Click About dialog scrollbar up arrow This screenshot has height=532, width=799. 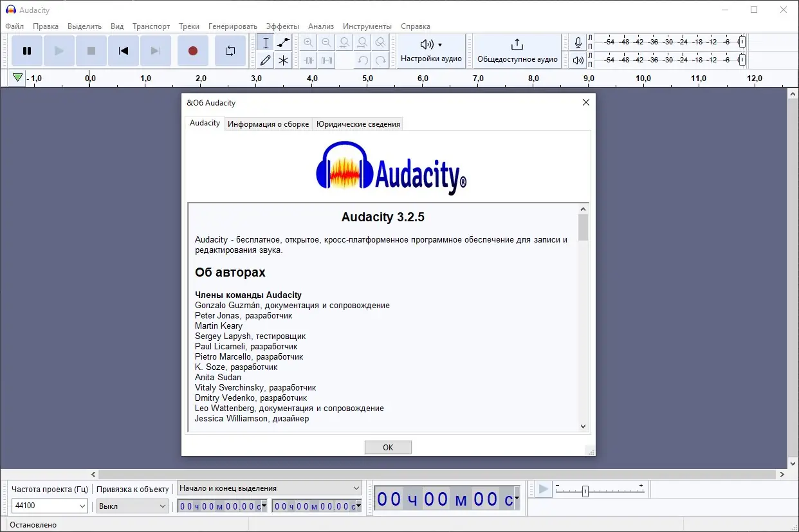583,209
